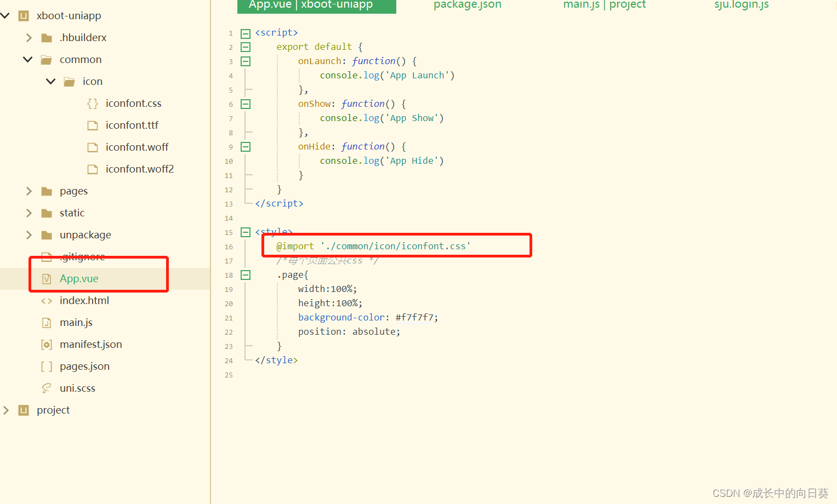Click the manifest.json gear file icon
The width and height of the screenshot is (837, 504).
(47, 345)
